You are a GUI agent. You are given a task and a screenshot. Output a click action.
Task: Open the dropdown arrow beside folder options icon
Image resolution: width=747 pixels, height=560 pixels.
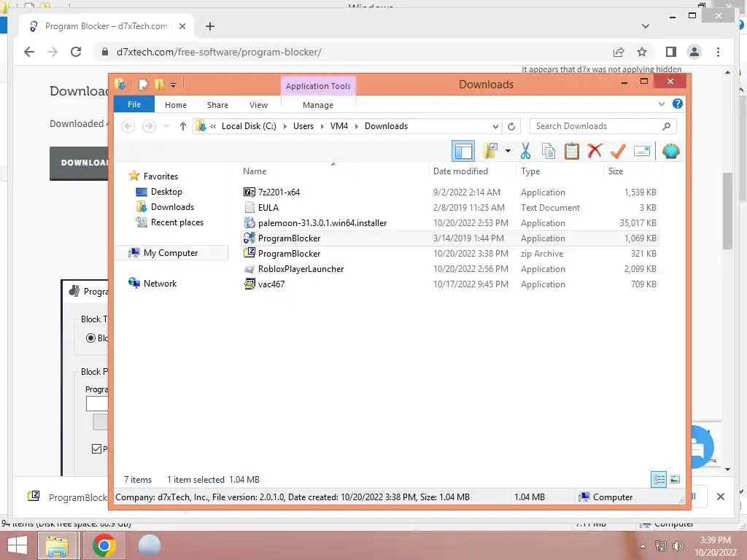click(508, 152)
